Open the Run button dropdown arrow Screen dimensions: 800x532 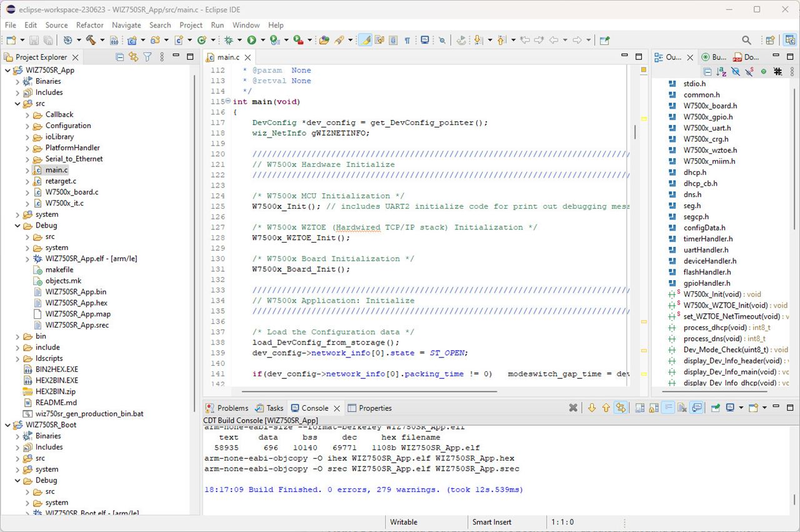262,40
